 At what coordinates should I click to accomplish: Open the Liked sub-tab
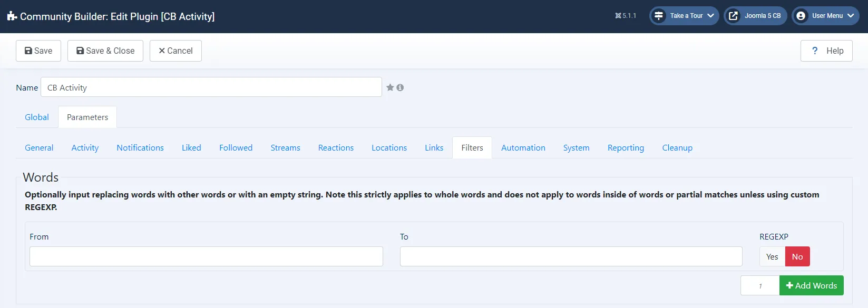point(191,147)
